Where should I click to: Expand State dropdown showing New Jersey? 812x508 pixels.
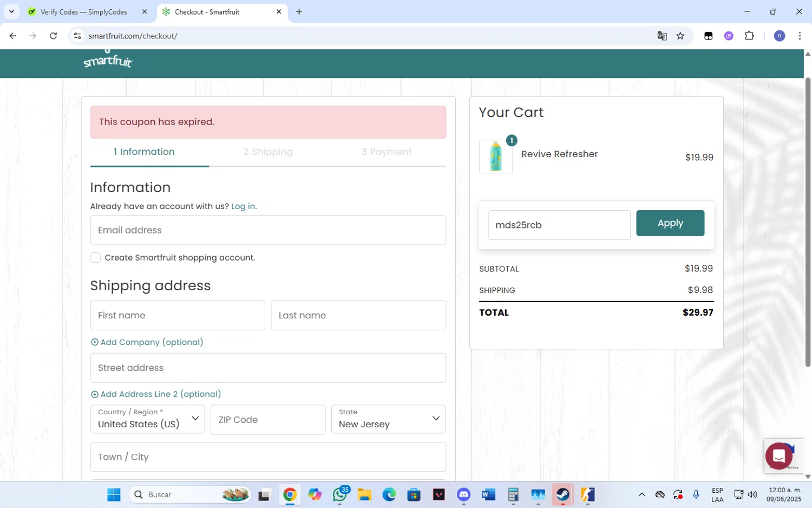coord(389,419)
